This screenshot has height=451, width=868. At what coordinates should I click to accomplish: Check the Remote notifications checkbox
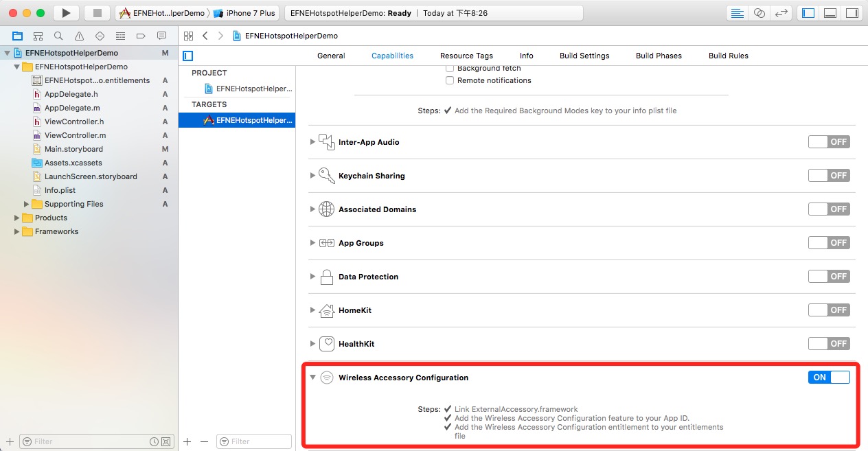pos(450,80)
